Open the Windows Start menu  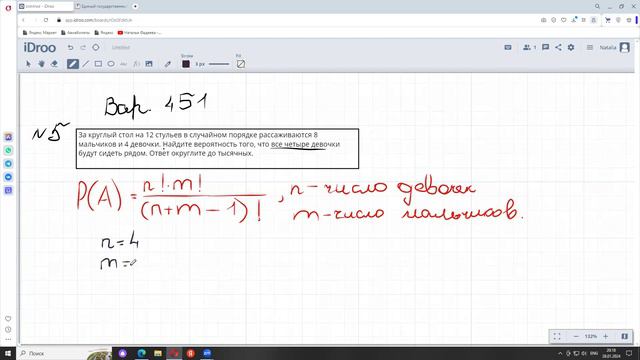8,353
